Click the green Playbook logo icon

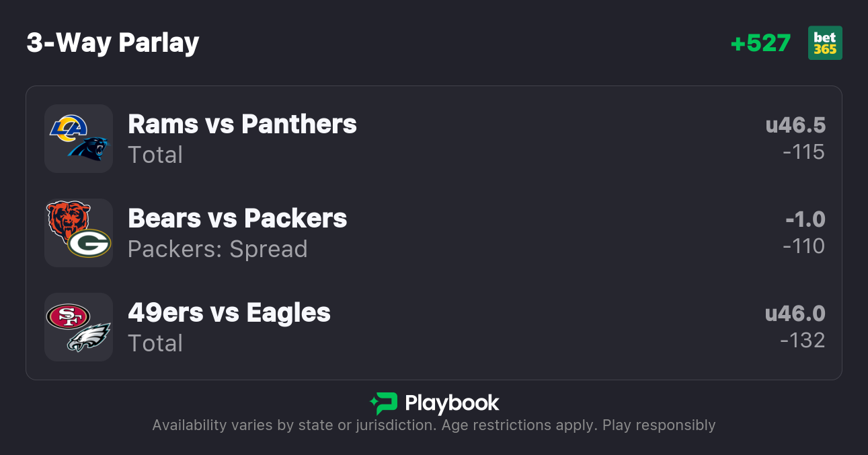tap(383, 403)
